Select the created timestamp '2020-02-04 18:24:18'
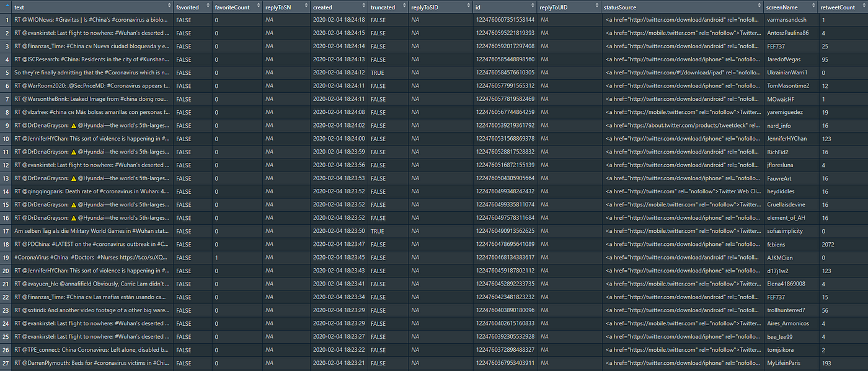The image size is (868, 371). tap(338, 20)
